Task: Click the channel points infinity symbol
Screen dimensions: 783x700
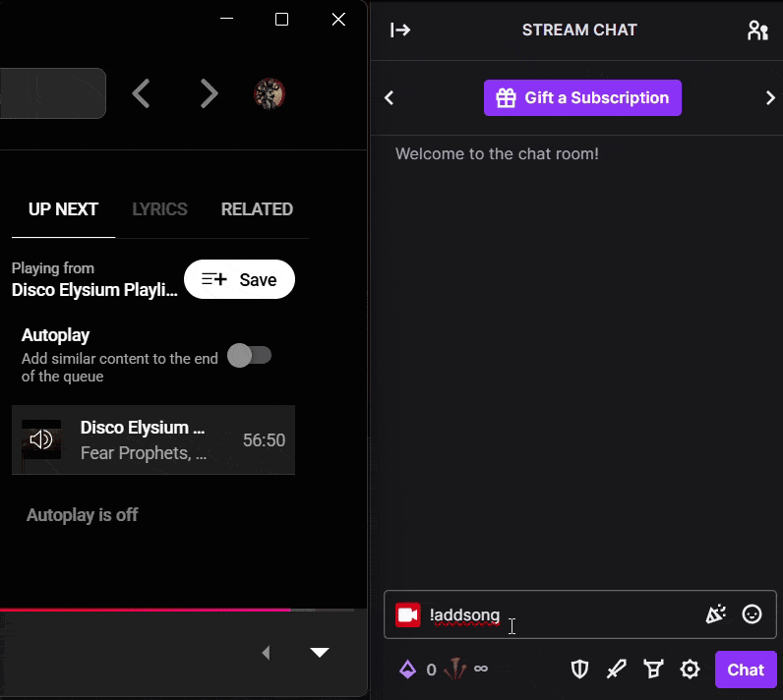Action: pos(481,669)
